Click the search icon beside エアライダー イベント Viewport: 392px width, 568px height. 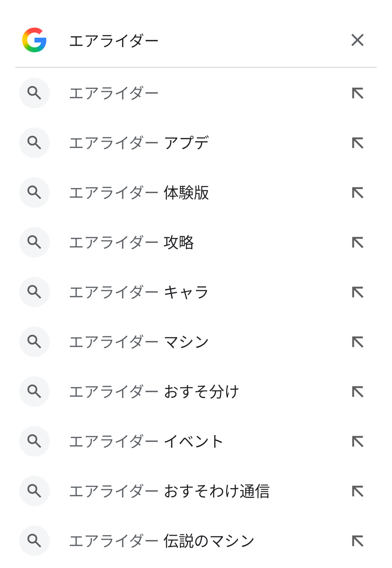(x=34, y=441)
